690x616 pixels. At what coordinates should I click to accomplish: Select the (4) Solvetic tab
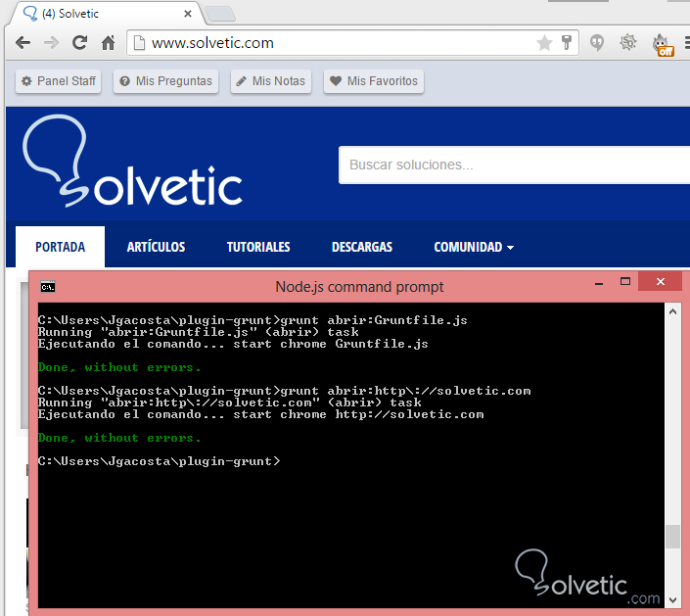[106, 14]
